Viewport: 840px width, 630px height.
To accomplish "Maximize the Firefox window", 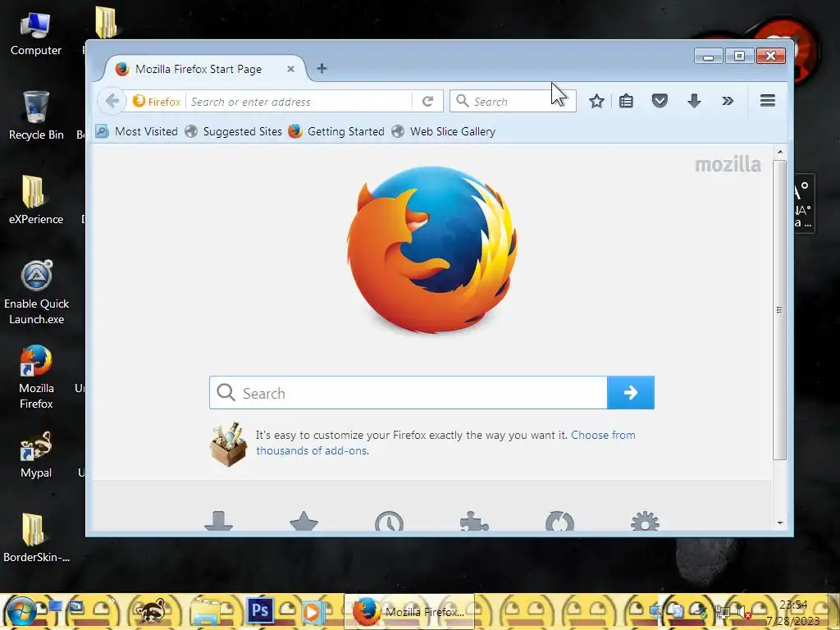I will tap(739, 56).
